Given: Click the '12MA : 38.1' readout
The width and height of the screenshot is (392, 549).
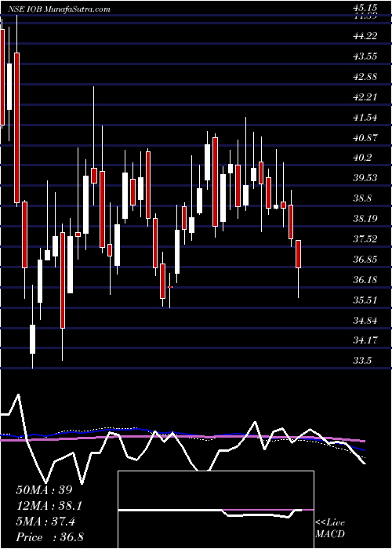Looking at the screenshot, I should [x=50, y=506].
